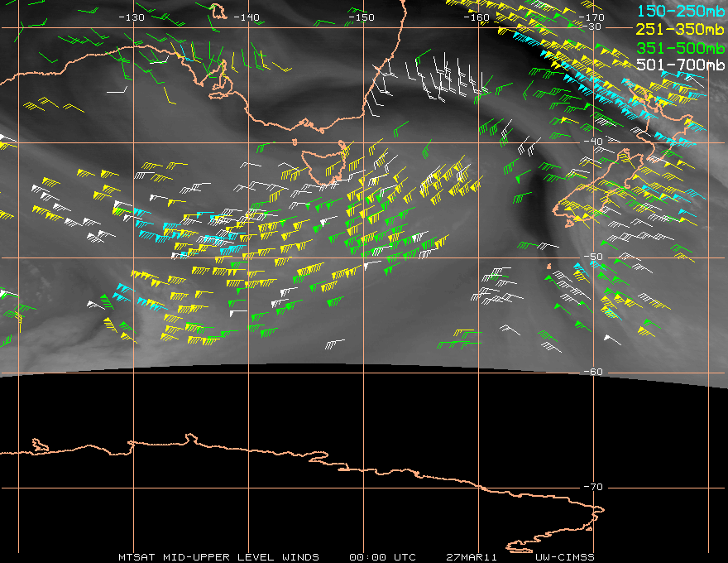This screenshot has height=563, width=728.
Task: Click the -130 longitude label
Action: click(x=132, y=17)
